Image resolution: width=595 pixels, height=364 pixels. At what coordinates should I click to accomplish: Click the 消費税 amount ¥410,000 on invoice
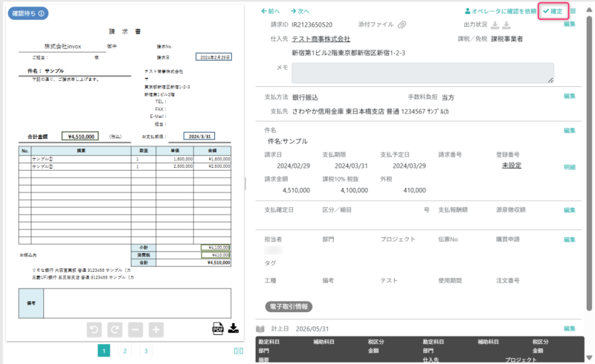(x=216, y=255)
